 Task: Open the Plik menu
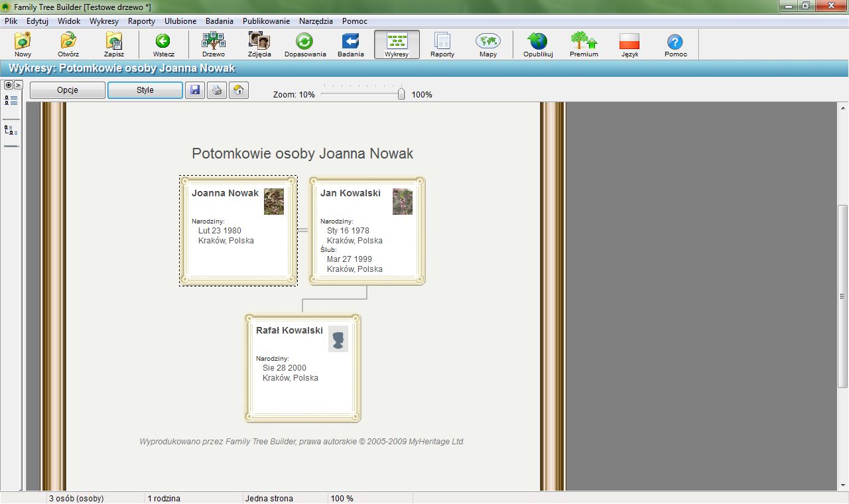[11, 21]
